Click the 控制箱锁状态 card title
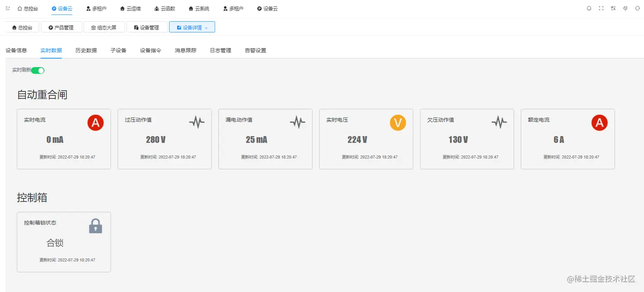The width and height of the screenshot is (644, 292). click(40, 223)
